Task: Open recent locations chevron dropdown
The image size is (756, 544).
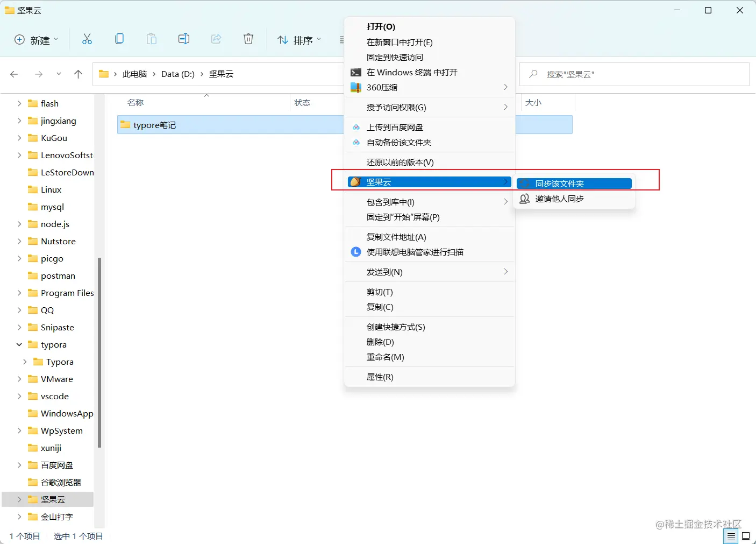Action: coord(59,74)
